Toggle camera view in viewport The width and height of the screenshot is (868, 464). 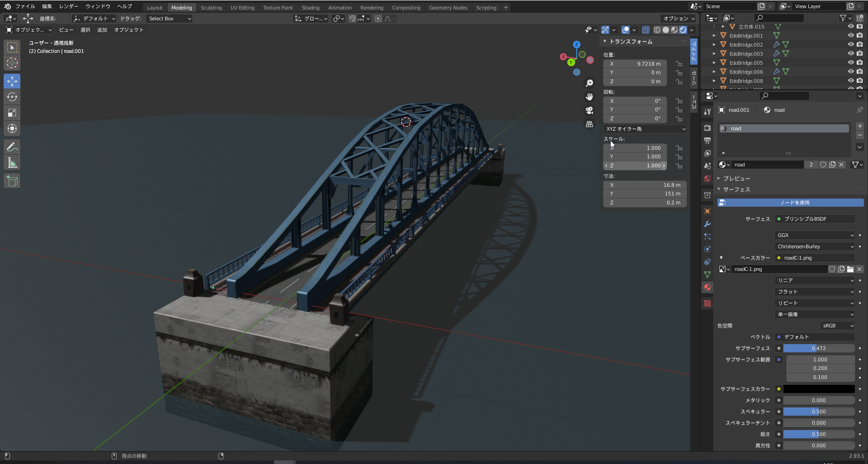tap(589, 110)
